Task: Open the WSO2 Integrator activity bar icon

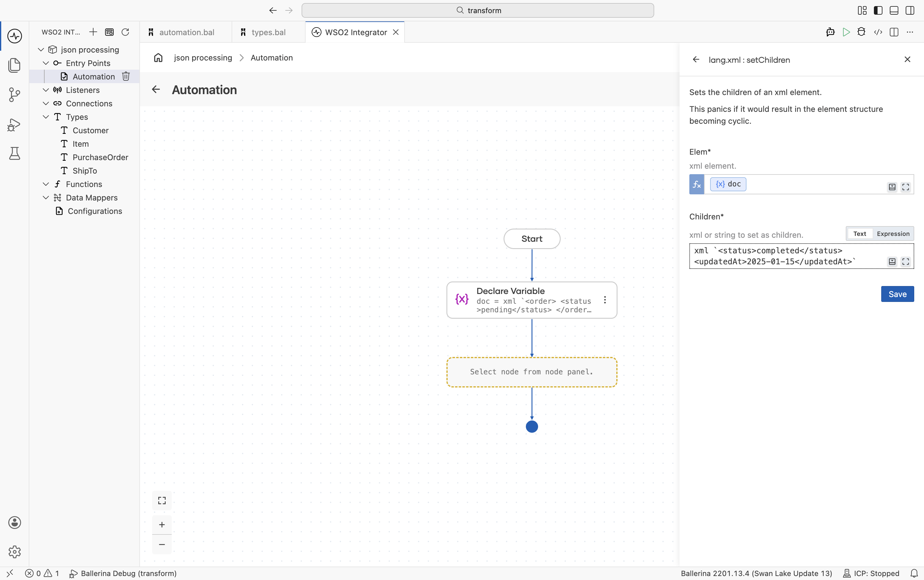Action: click(15, 36)
